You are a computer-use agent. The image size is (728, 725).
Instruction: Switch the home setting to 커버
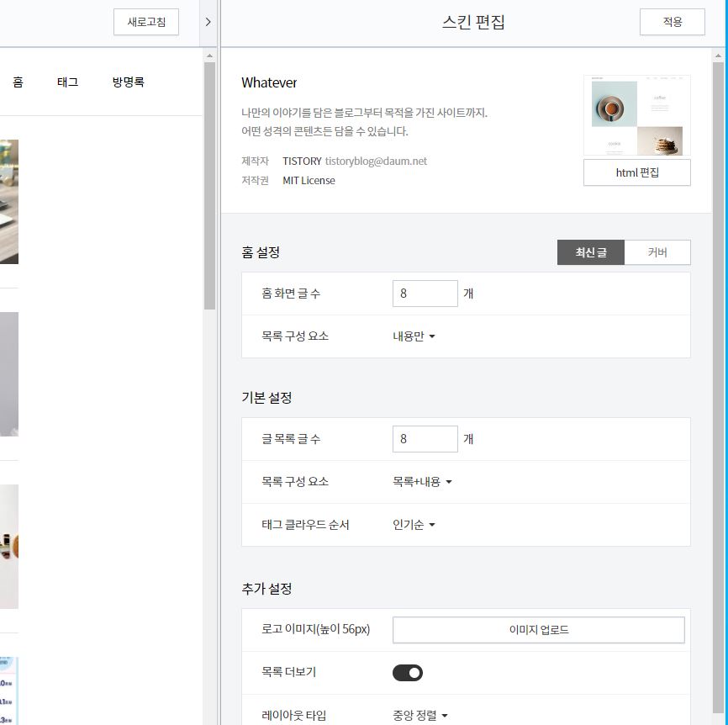657,252
